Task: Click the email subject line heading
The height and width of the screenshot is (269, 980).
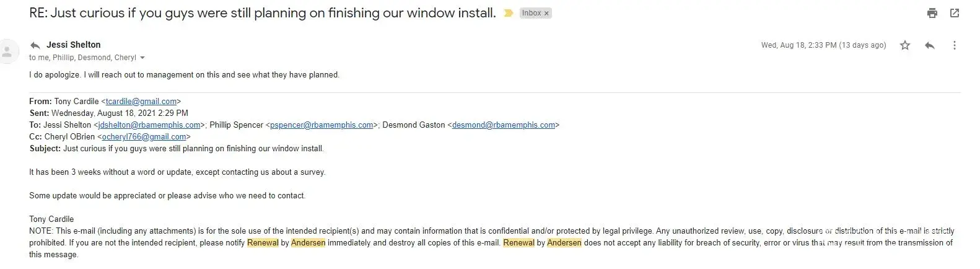Action: tap(262, 13)
